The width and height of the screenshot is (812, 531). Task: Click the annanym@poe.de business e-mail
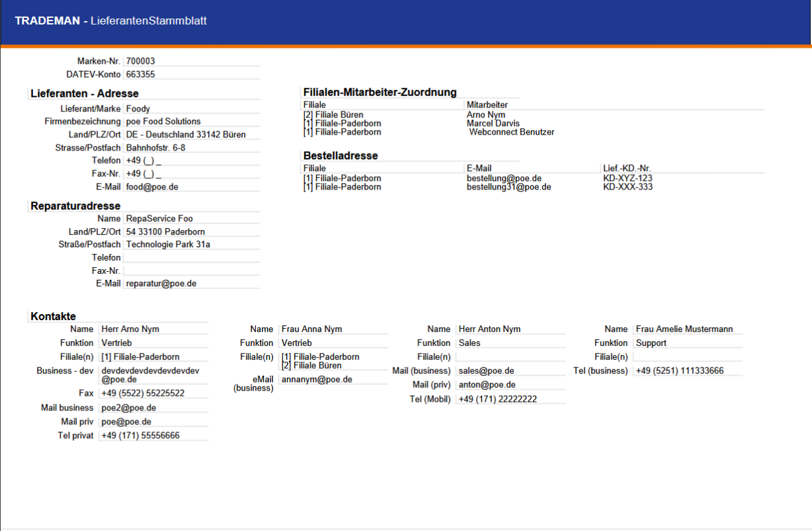pos(317,379)
